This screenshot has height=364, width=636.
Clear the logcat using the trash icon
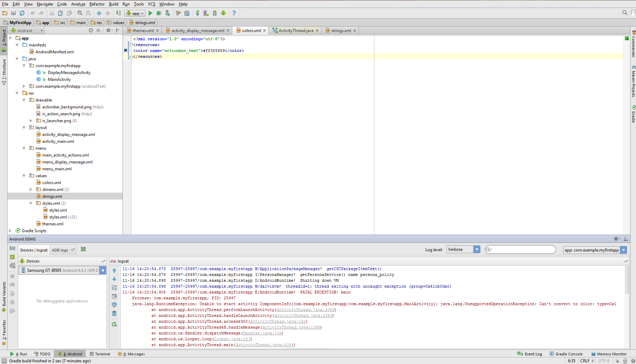coord(114,313)
